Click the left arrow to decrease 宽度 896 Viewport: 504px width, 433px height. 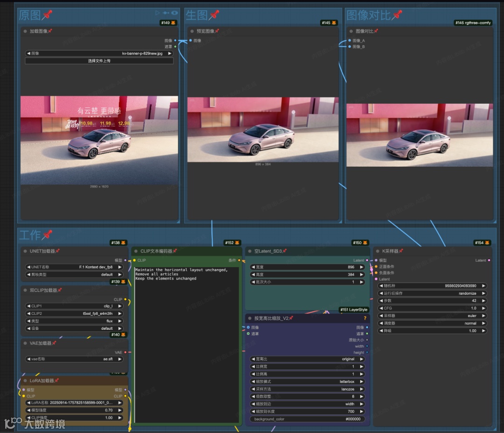tap(253, 267)
